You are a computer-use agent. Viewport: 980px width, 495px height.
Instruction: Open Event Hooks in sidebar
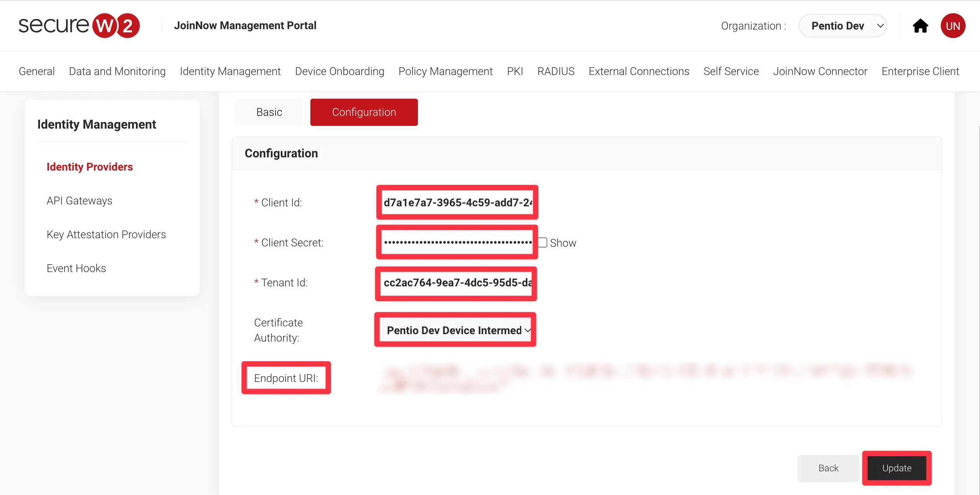(76, 268)
